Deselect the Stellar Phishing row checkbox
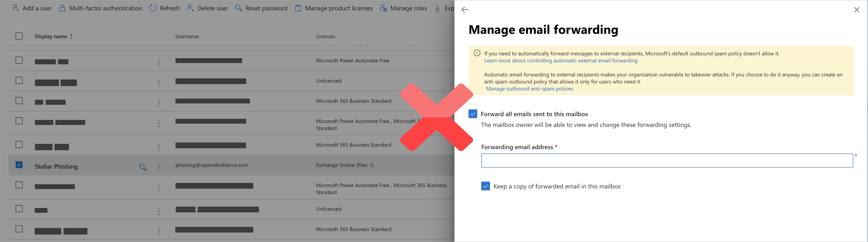This screenshot has width=868, height=242. (x=19, y=165)
